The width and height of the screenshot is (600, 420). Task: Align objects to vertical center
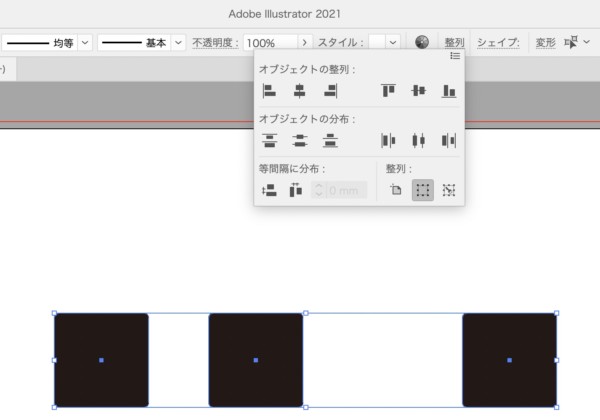[418, 91]
